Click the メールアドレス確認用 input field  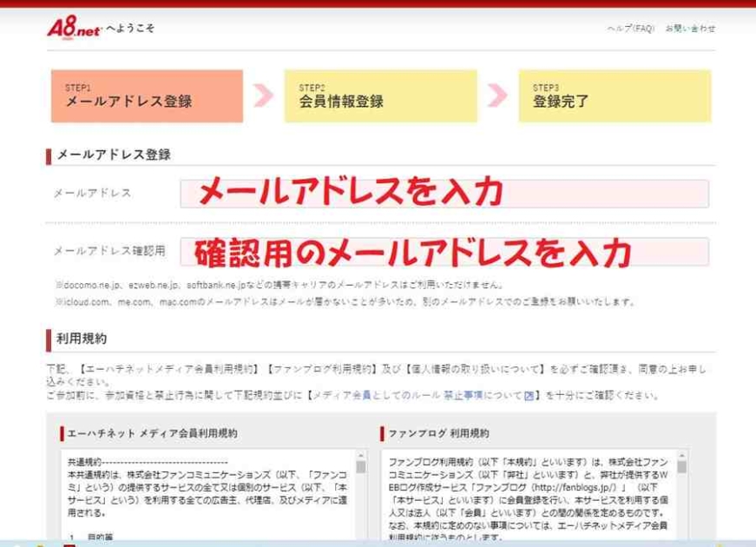pos(444,251)
